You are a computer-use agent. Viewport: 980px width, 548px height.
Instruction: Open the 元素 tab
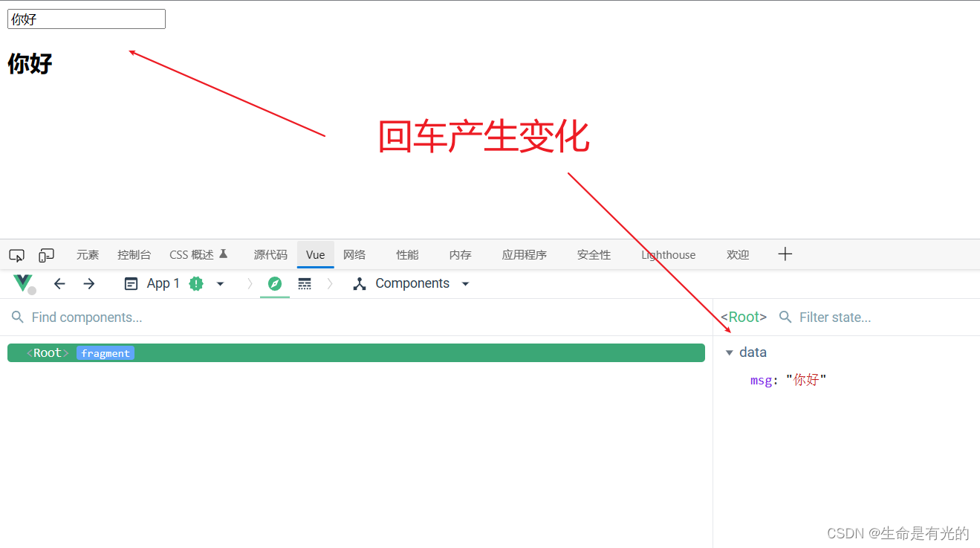click(x=88, y=255)
